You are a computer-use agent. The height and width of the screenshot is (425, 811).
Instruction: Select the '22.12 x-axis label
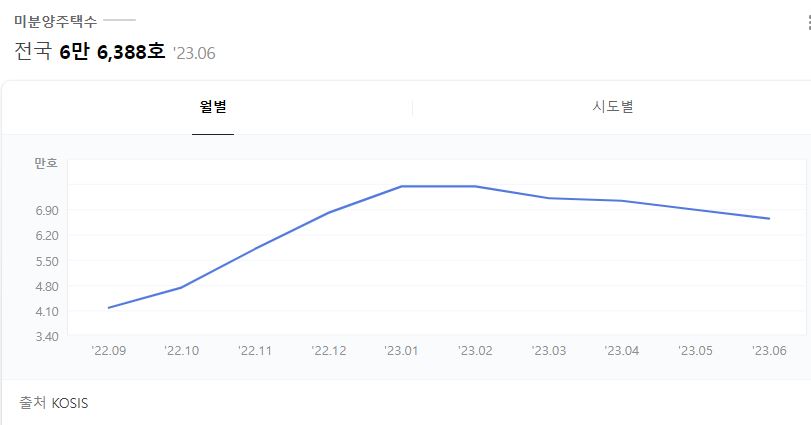(329, 351)
